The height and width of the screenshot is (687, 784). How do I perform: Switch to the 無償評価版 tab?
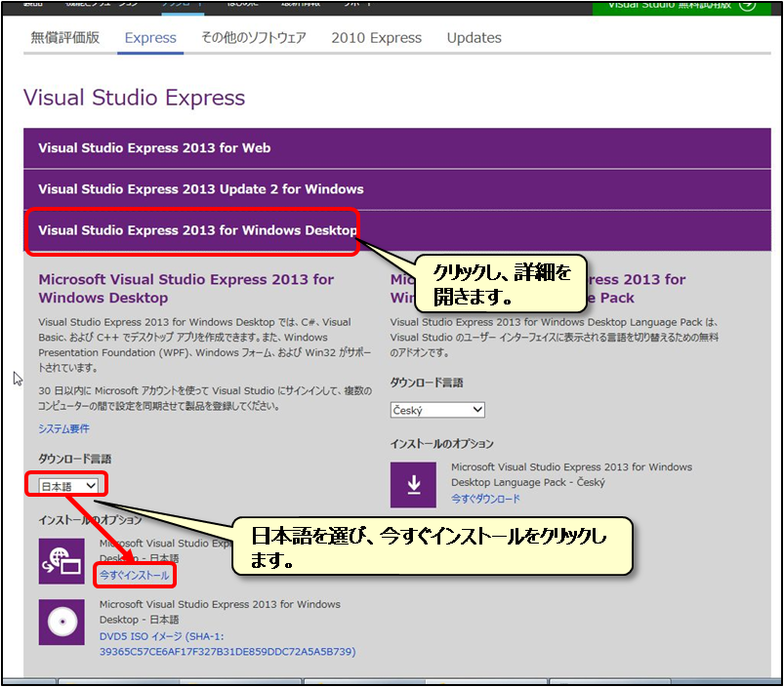point(65,38)
